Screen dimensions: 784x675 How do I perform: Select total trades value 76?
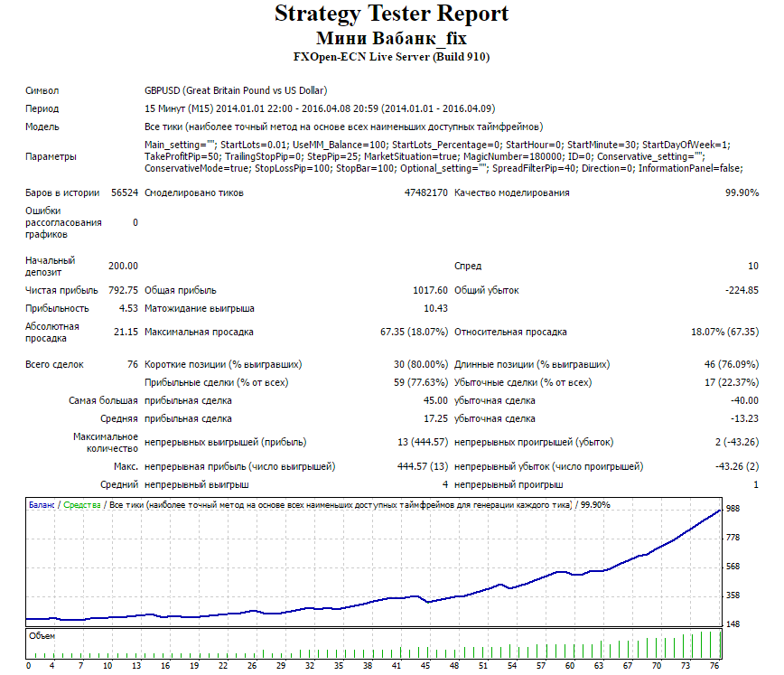click(133, 364)
